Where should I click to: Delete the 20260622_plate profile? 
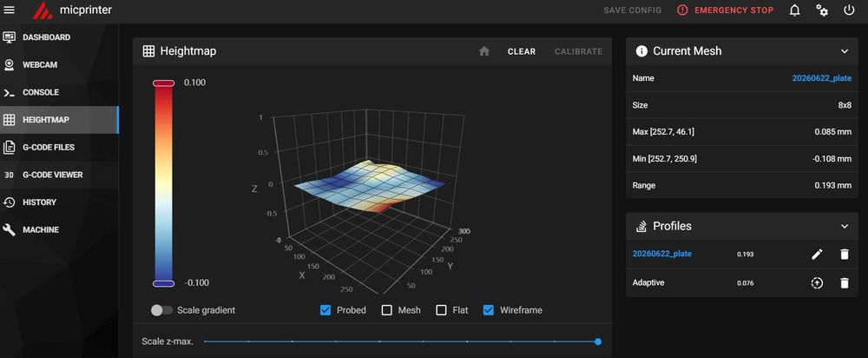click(x=845, y=254)
